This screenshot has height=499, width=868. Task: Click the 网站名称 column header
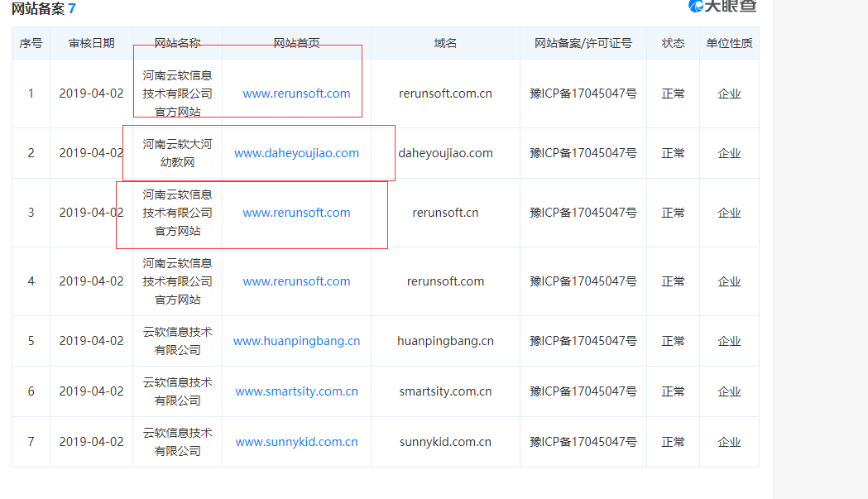tap(177, 43)
